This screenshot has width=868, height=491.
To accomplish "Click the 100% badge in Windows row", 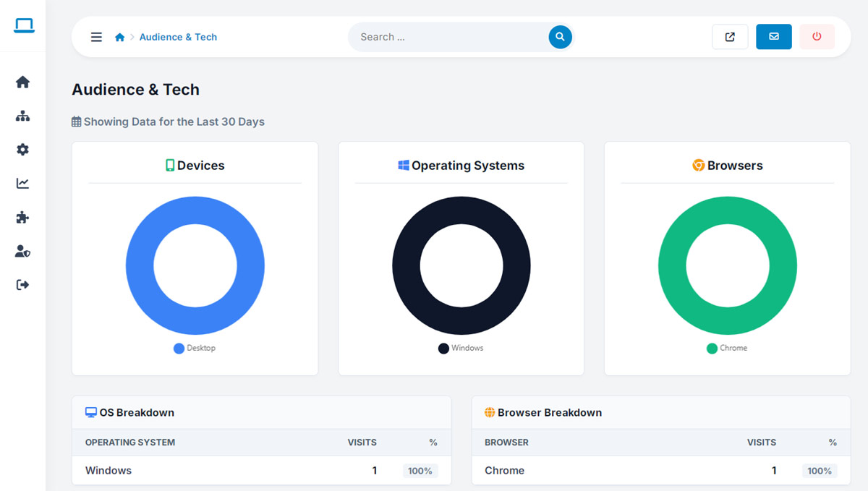I will click(x=420, y=471).
